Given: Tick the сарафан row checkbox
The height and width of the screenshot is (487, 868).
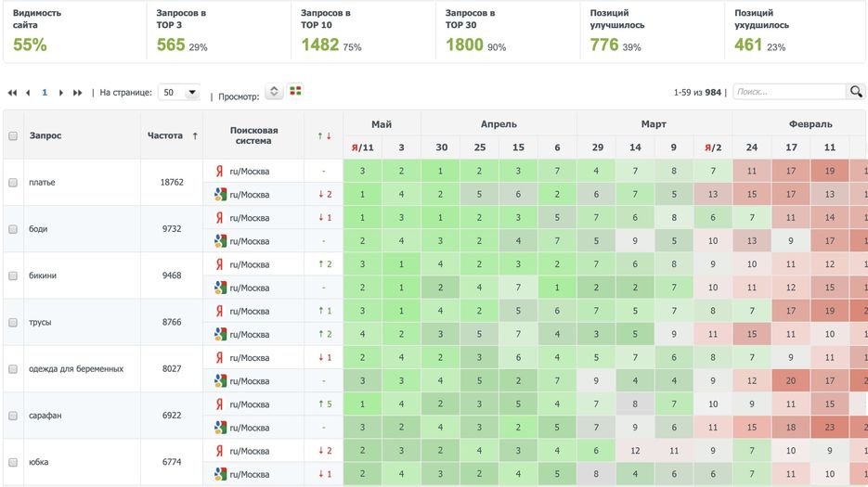Looking at the screenshot, I should click(x=13, y=416).
